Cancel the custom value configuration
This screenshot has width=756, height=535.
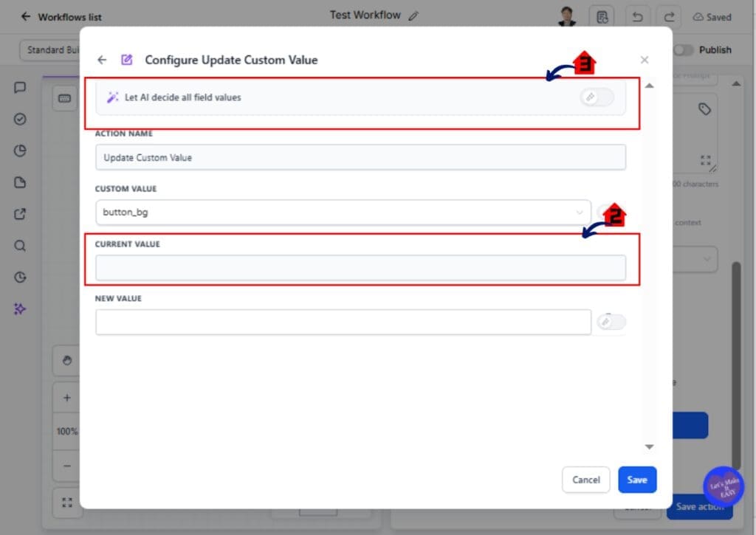(x=585, y=480)
